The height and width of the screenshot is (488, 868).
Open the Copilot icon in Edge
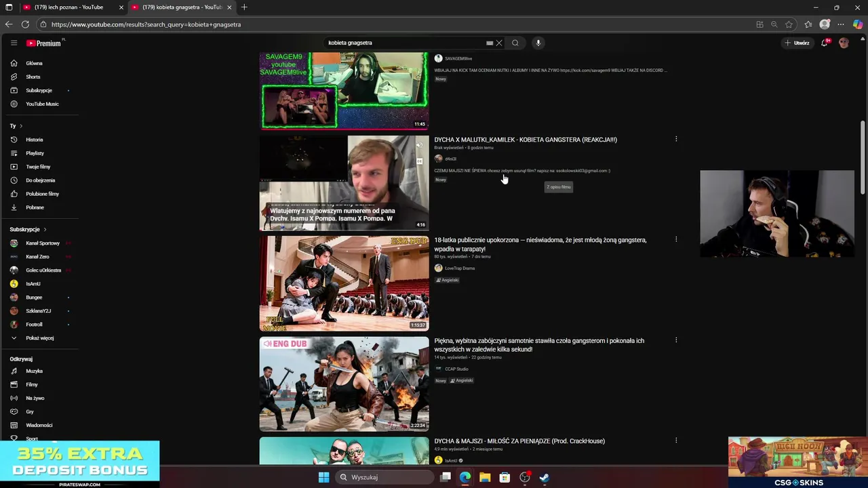coord(858,24)
